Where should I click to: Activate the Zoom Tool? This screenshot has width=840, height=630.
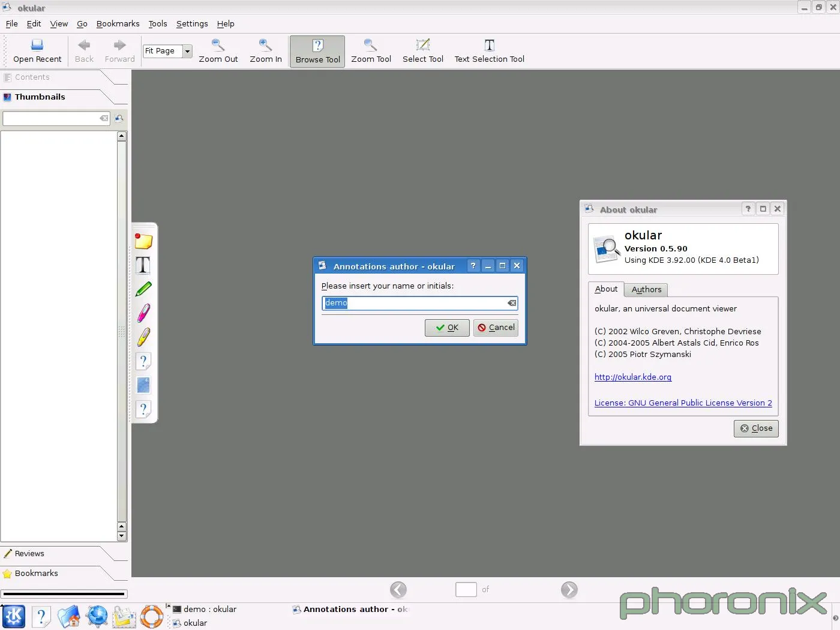[x=371, y=51]
